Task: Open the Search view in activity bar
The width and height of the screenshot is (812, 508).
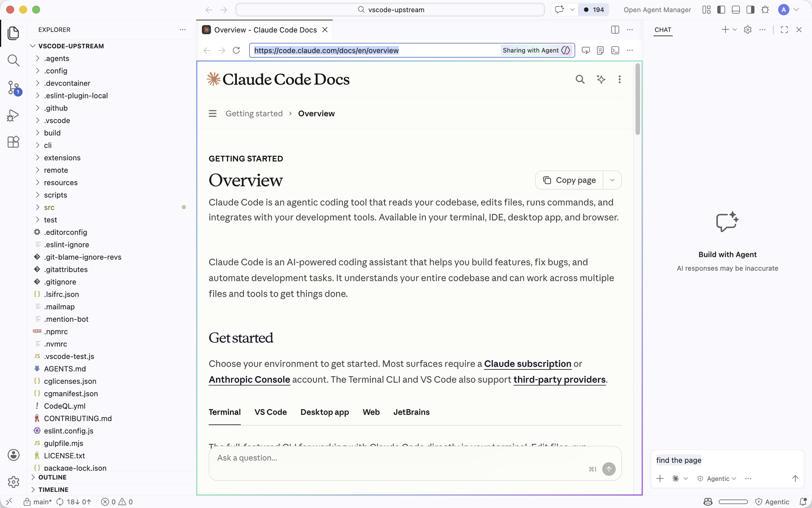Action: click(13, 60)
